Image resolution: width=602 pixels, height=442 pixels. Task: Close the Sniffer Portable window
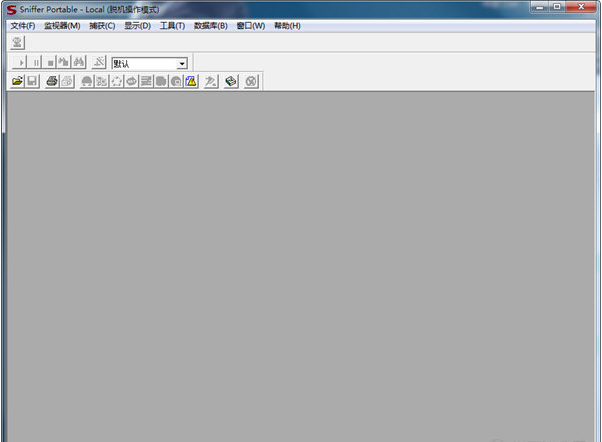click(581, 7)
